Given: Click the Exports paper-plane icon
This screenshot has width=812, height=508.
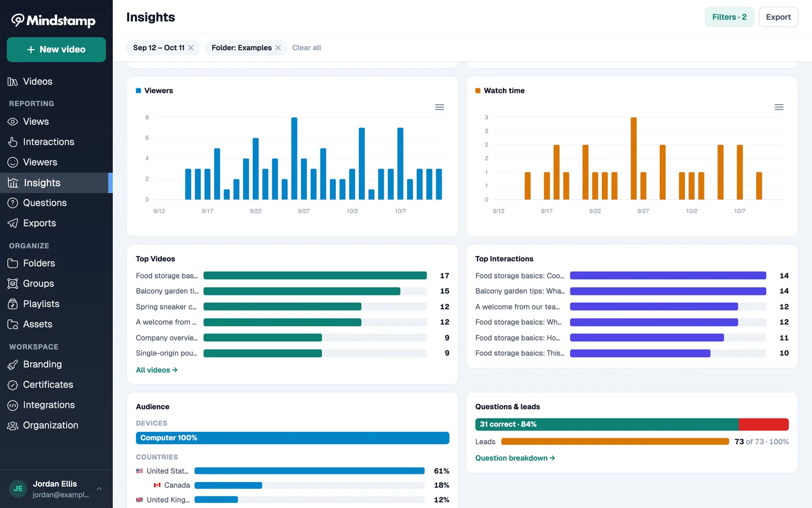Looking at the screenshot, I should click(x=13, y=224).
